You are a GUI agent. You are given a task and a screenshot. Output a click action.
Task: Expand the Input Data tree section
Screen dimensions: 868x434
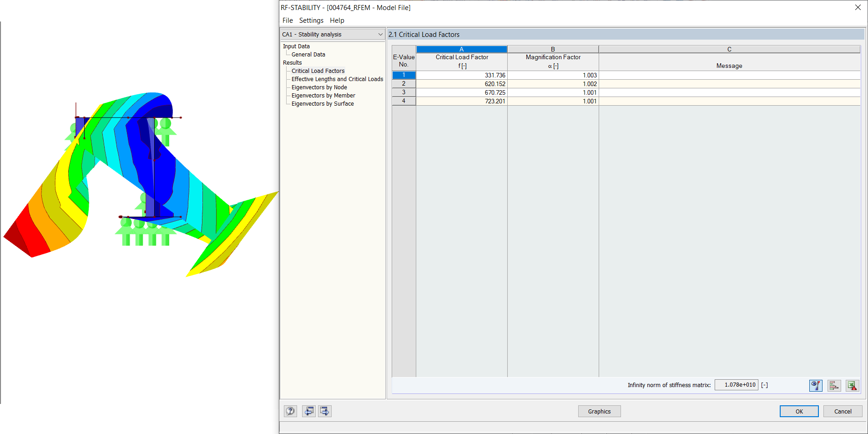[x=296, y=46]
